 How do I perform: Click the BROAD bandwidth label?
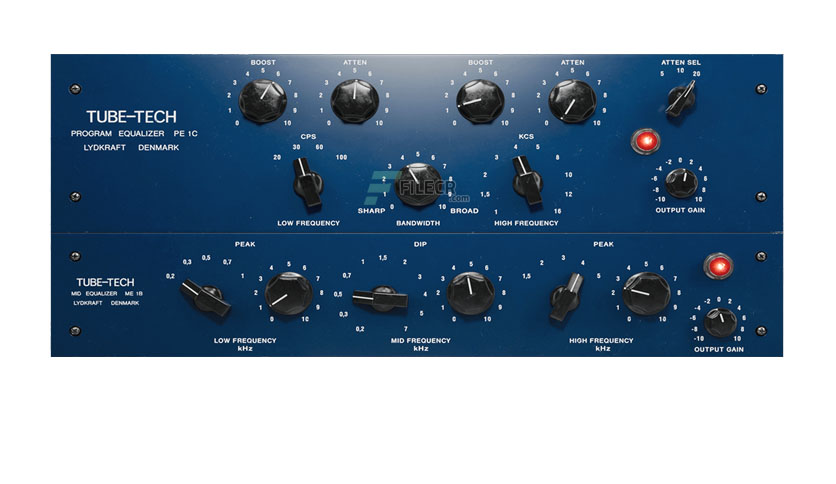coord(464,211)
